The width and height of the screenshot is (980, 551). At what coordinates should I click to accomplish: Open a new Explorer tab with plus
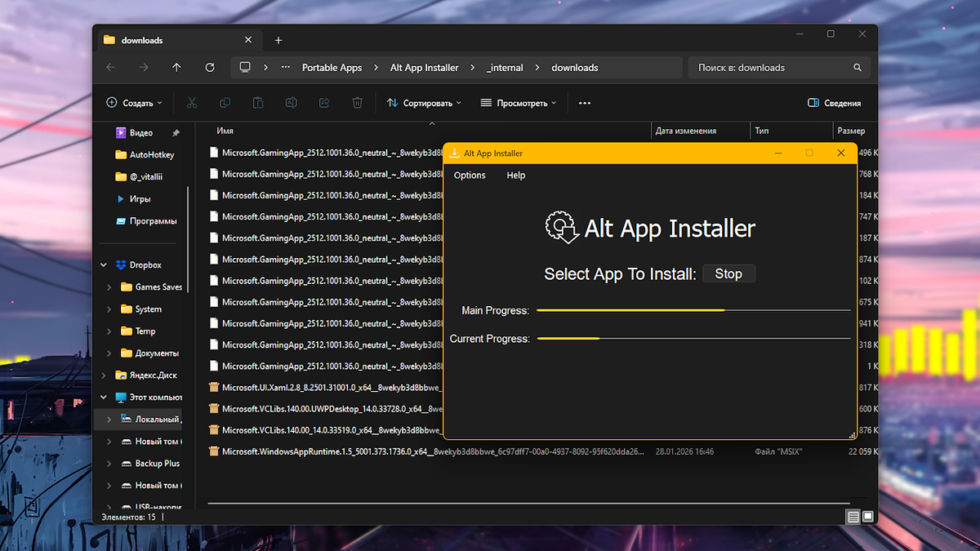point(278,40)
